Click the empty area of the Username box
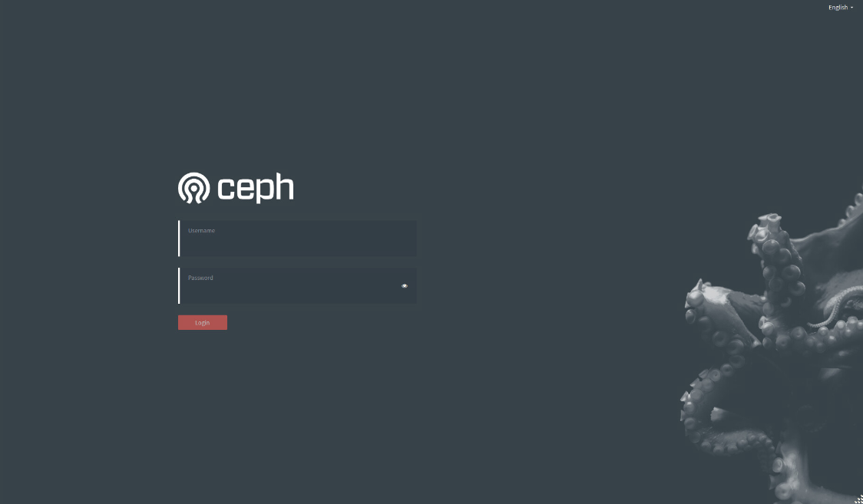Viewport: 863px width, 504px height. pyautogui.click(x=297, y=245)
